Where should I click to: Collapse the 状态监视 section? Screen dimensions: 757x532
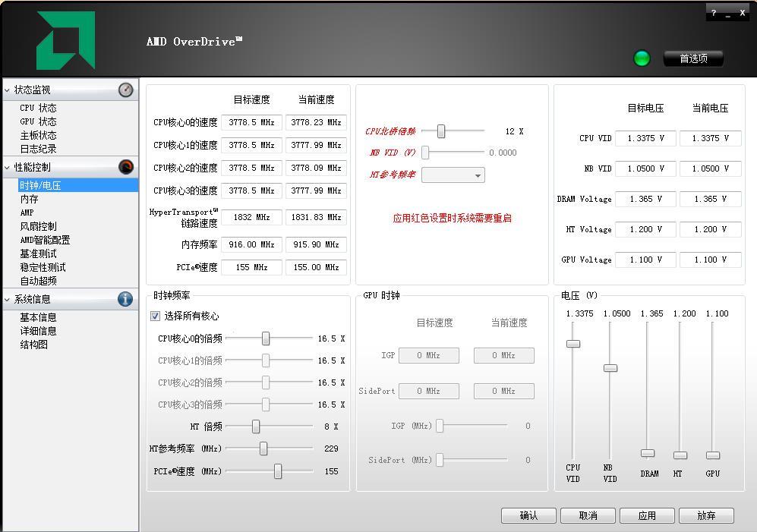[x=8, y=90]
